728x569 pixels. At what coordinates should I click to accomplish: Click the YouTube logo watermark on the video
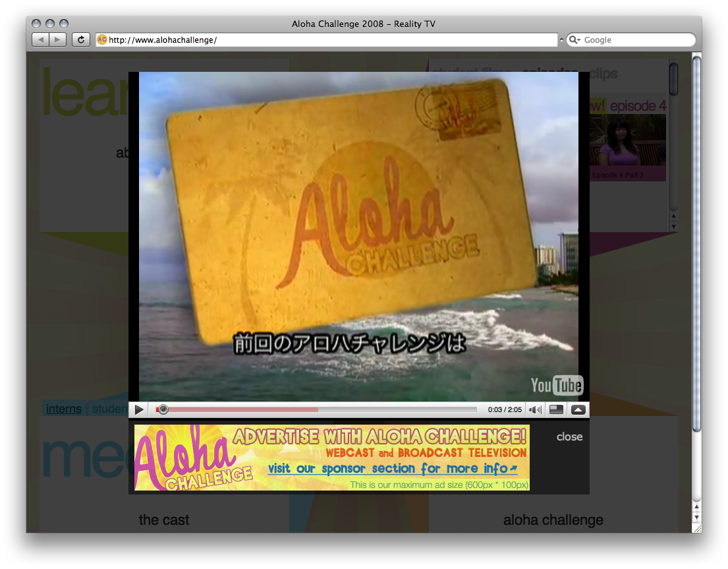[556, 385]
